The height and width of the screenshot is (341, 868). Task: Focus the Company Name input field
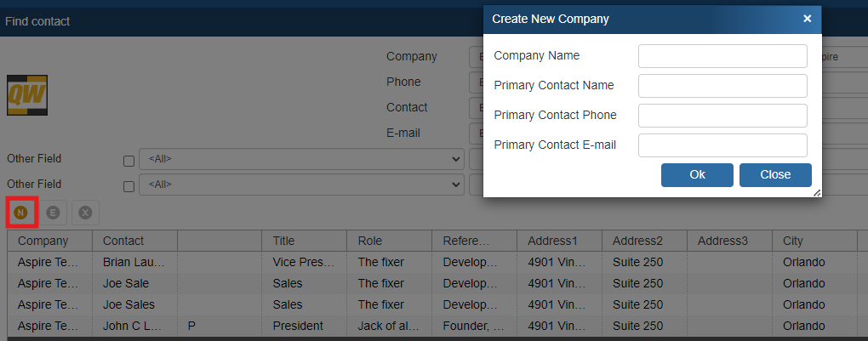click(722, 56)
